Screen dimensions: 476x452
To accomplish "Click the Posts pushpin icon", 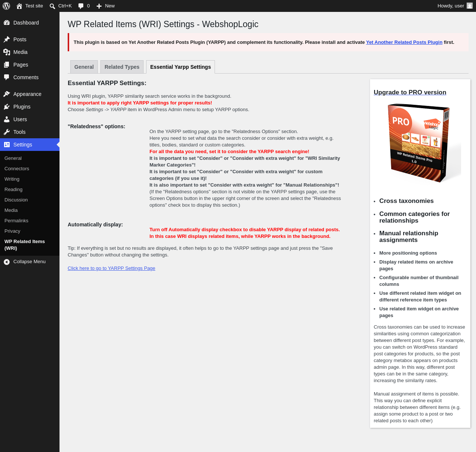I will pyautogui.click(x=7, y=39).
